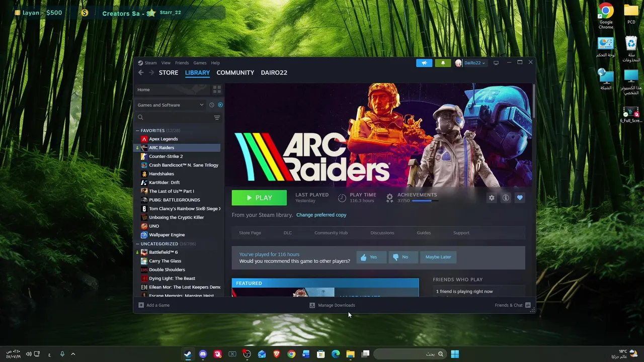Click the game page vertical scrollbar
Image resolution: width=644 pixels, height=362 pixels.
coord(534,102)
